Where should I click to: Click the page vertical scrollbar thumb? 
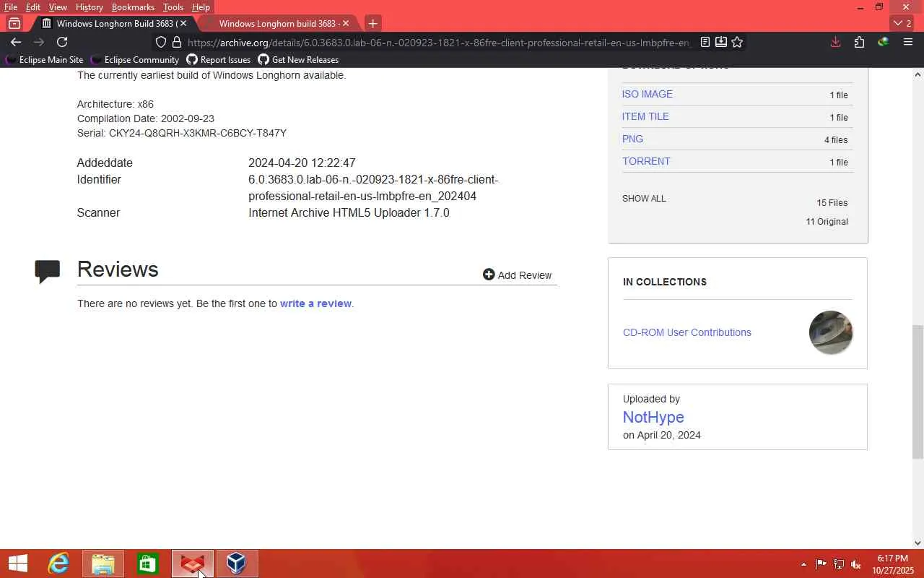coord(918,392)
